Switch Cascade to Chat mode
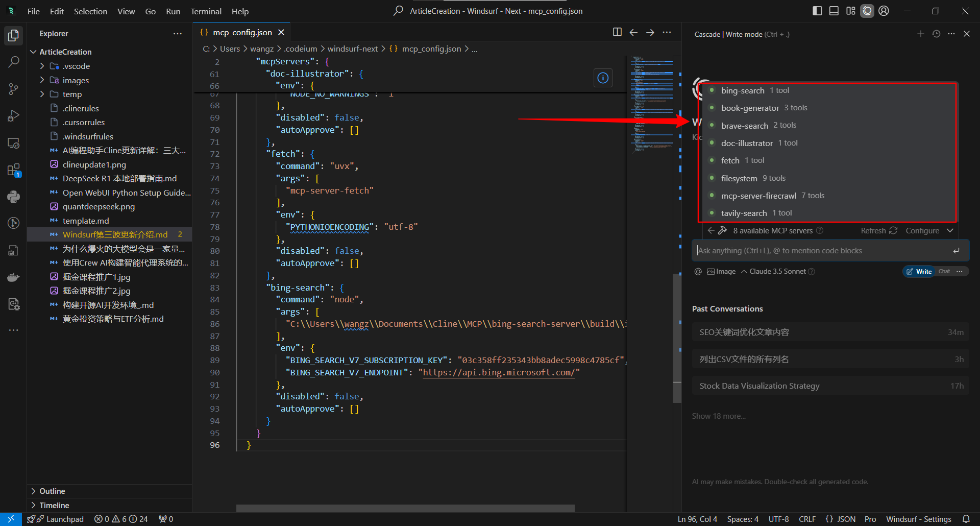The width and height of the screenshot is (980, 526). click(944, 271)
